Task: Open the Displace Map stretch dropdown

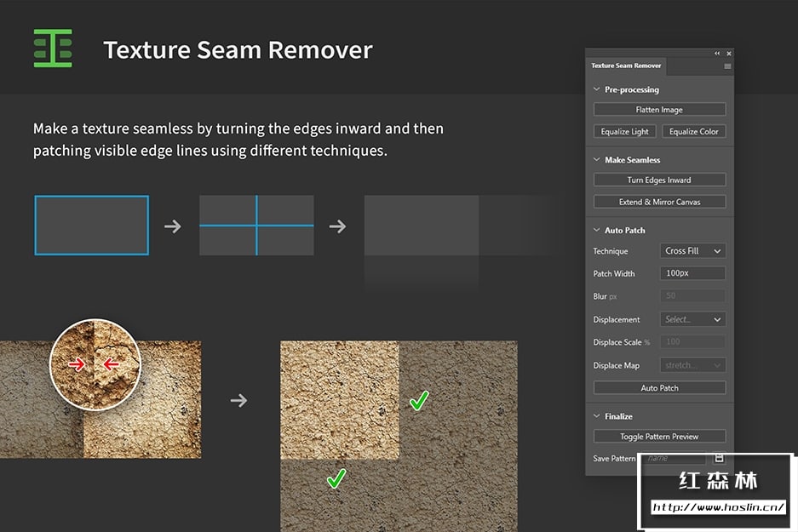Action: click(x=692, y=365)
